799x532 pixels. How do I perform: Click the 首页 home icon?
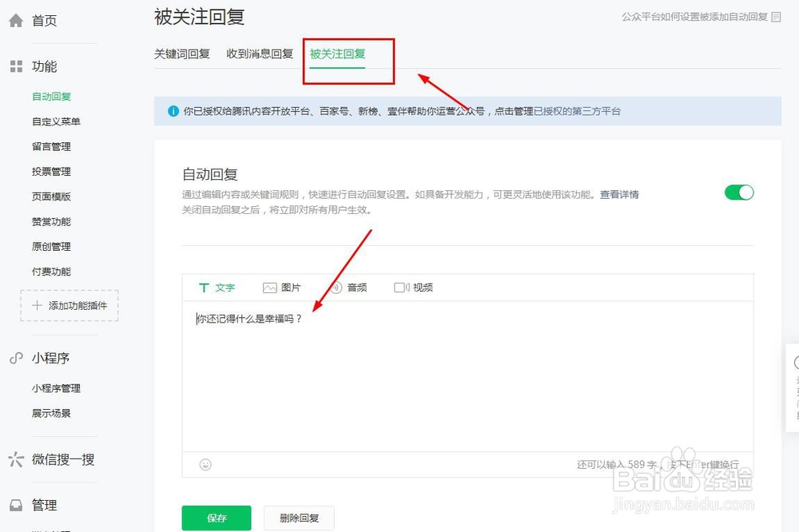point(16,19)
